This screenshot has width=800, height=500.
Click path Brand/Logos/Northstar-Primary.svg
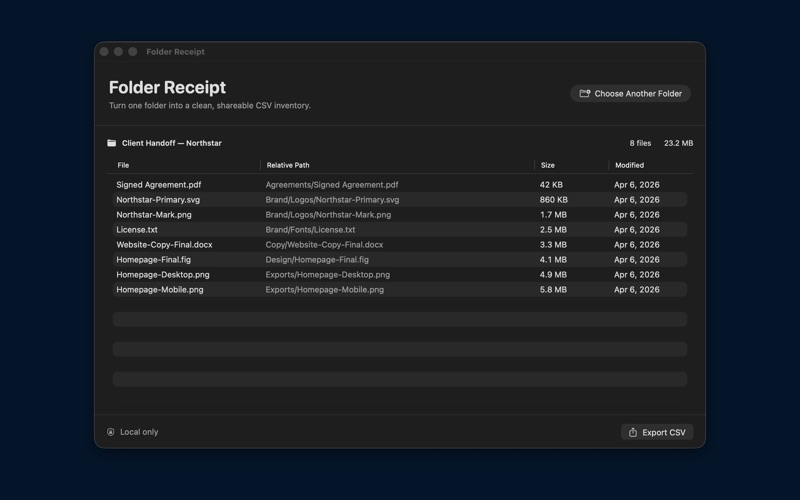pyautogui.click(x=332, y=199)
